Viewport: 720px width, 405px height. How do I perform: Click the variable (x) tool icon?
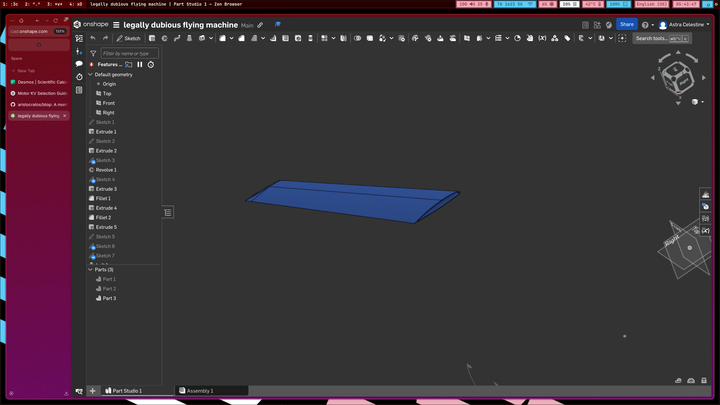pyautogui.click(x=542, y=38)
